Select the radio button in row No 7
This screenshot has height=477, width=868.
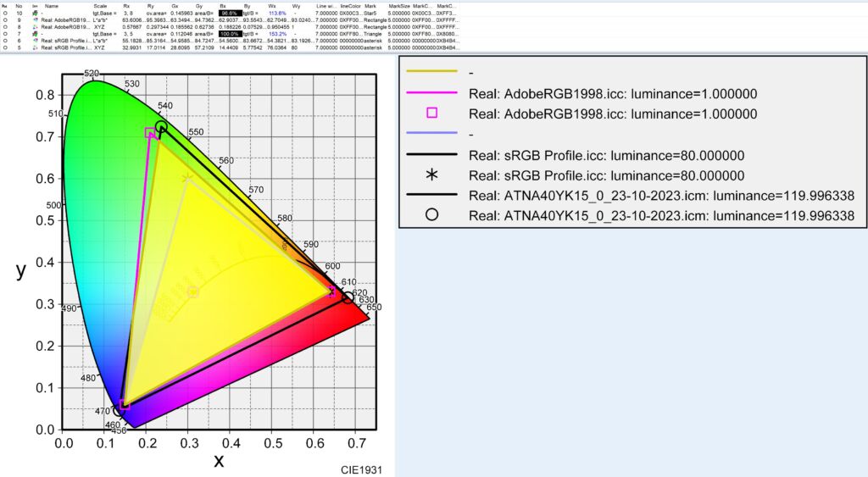point(5,34)
